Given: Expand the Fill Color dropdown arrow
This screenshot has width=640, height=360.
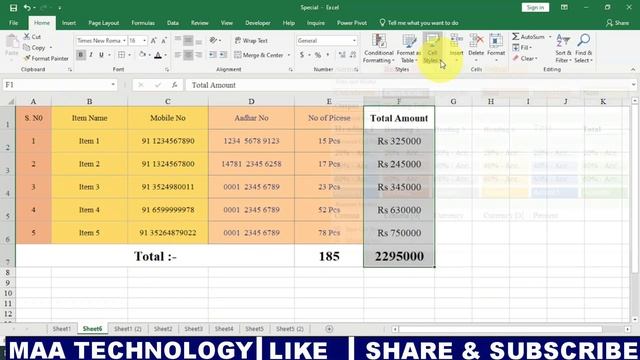Looking at the screenshot, I should [x=149, y=55].
